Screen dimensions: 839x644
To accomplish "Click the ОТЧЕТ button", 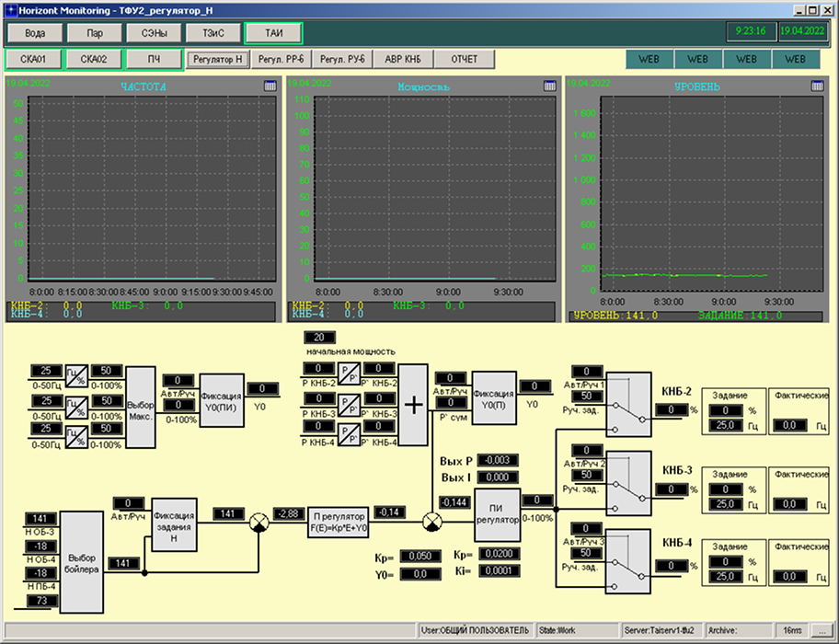I will [x=464, y=60].
